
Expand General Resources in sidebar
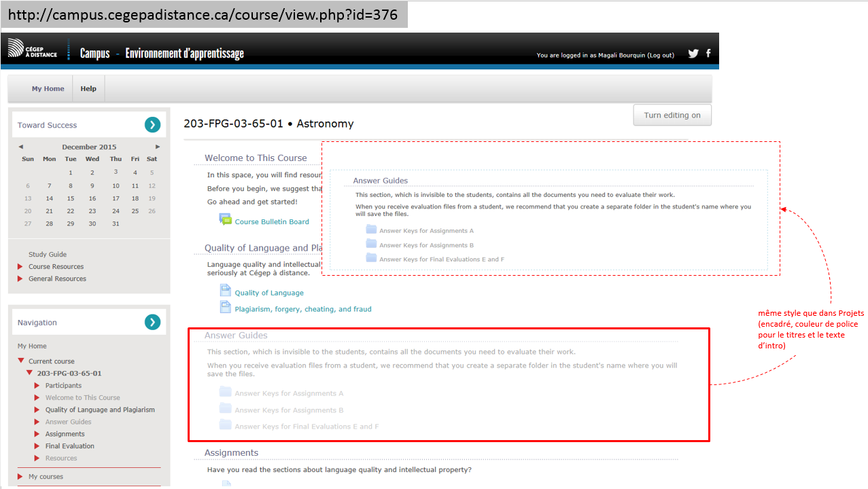[20, 279]
